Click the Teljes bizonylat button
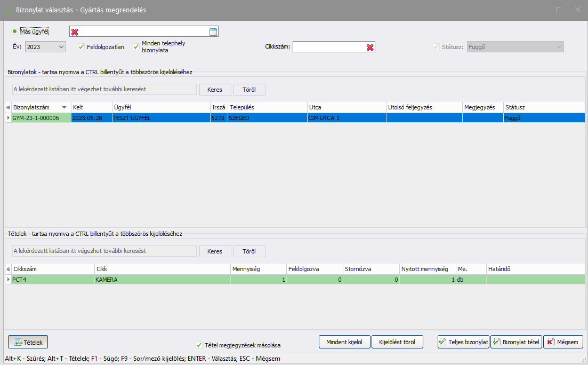Image resolution: width=588 pixels, height=365 pixels. (x=463, y=342)
